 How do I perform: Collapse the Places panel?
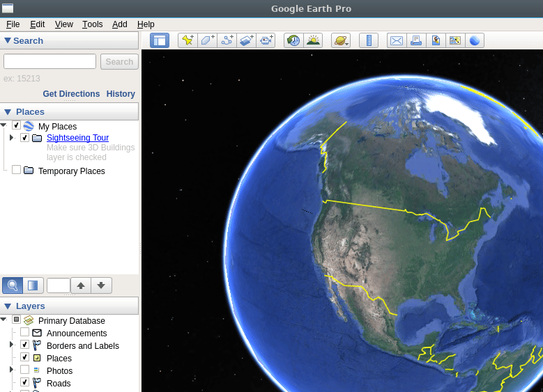pyautogui.click(x=7, y=112)
